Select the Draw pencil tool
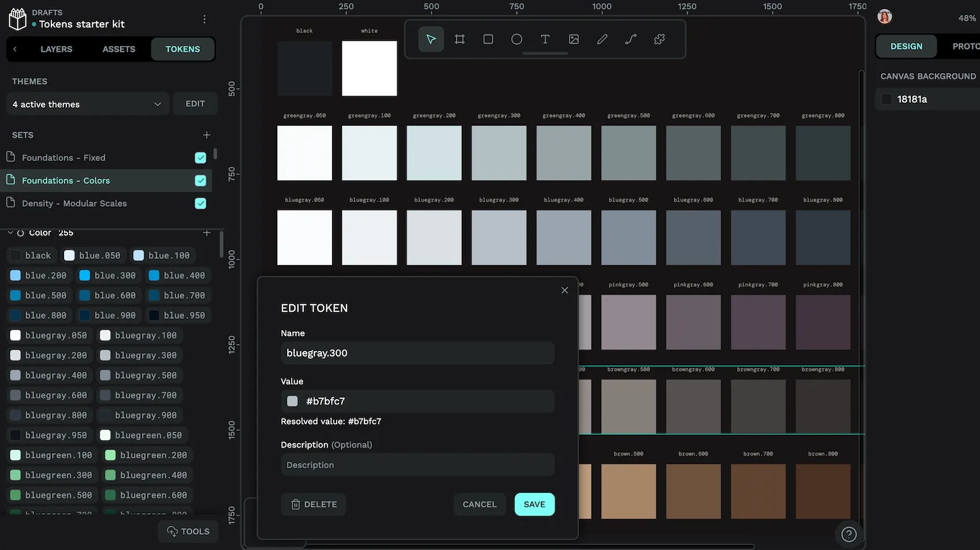The image size is (980, 550). 602,39
